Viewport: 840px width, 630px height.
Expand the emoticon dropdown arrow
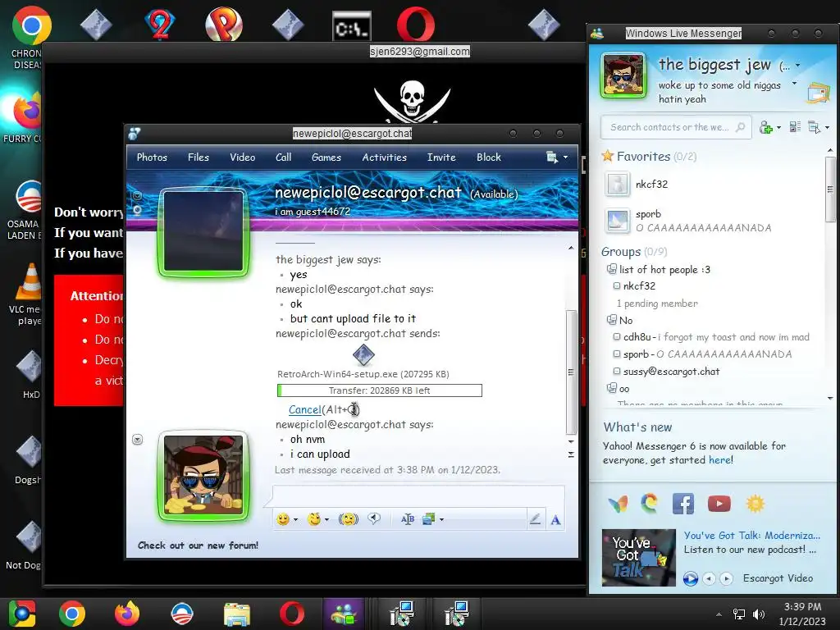click(x=295, y=519)
